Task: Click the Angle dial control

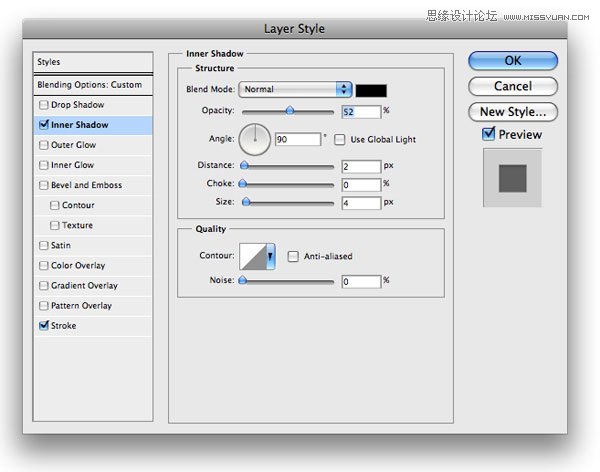Action: pos(255,138)
